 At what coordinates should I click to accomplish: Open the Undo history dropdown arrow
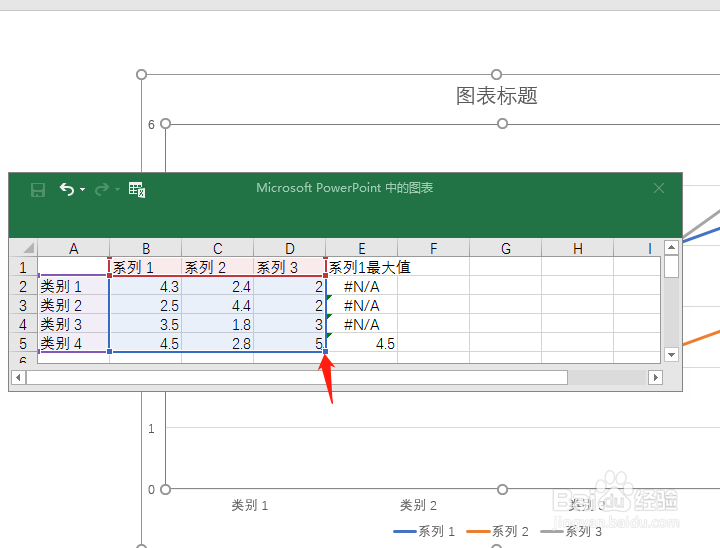click(x=83, y=189)
